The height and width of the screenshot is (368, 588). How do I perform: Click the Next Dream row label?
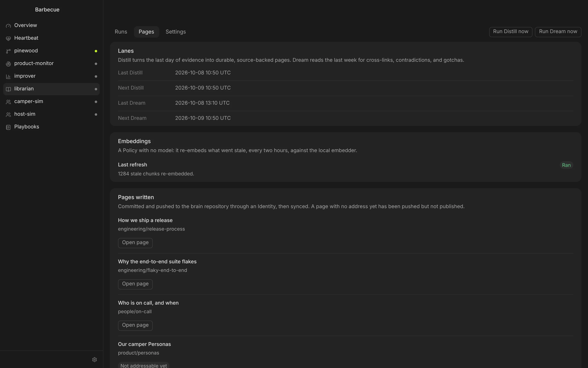coord(132,118)
